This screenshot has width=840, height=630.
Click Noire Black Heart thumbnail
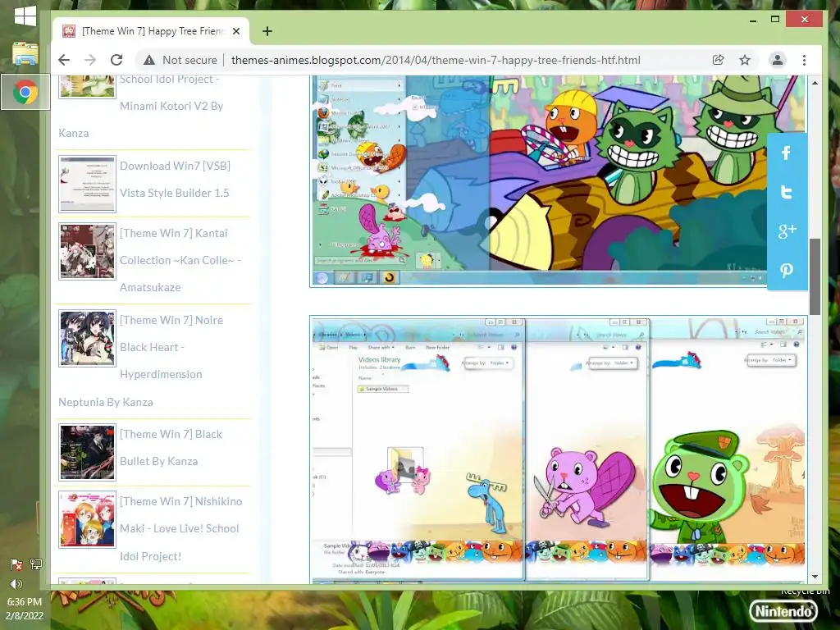[x=87, y=338]
